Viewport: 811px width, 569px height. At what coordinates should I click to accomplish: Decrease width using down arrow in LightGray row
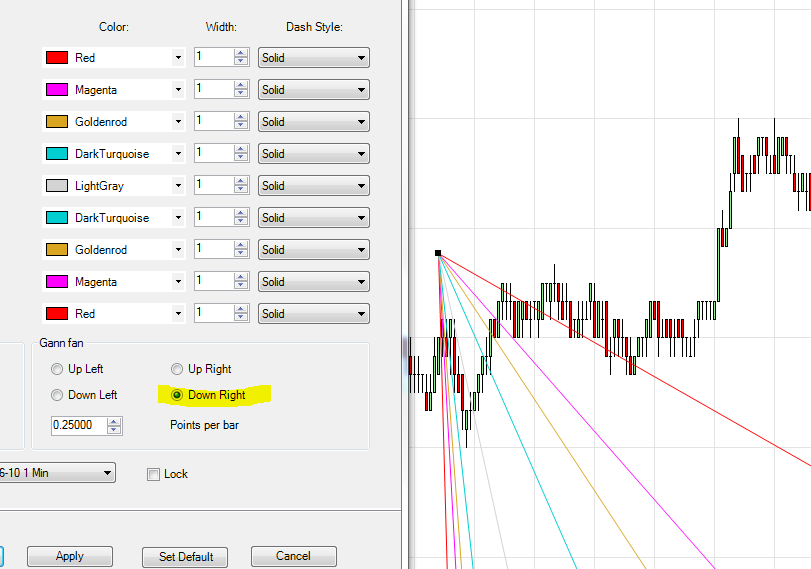(241, 190)
